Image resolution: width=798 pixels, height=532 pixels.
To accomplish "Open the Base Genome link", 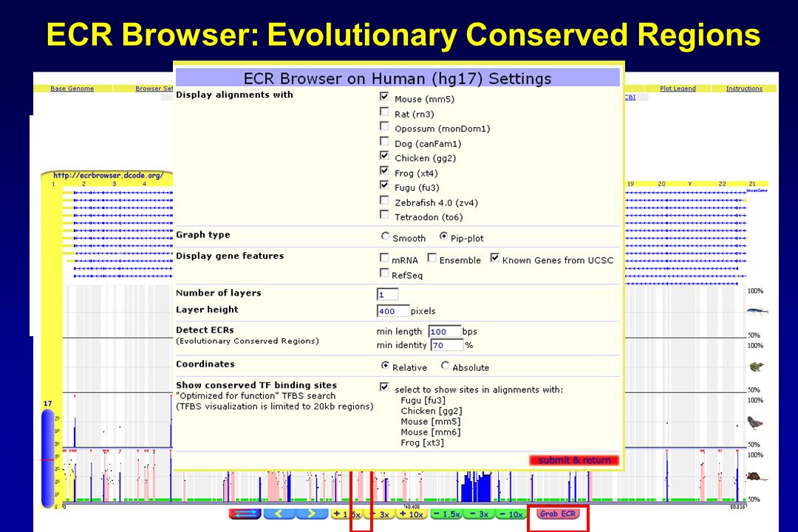I will point(72,89).
